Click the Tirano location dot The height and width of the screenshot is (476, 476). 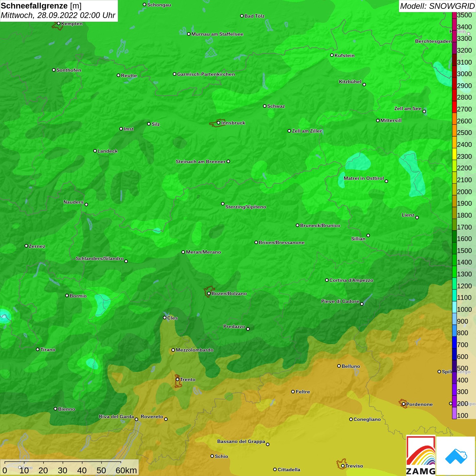point(38,350)
